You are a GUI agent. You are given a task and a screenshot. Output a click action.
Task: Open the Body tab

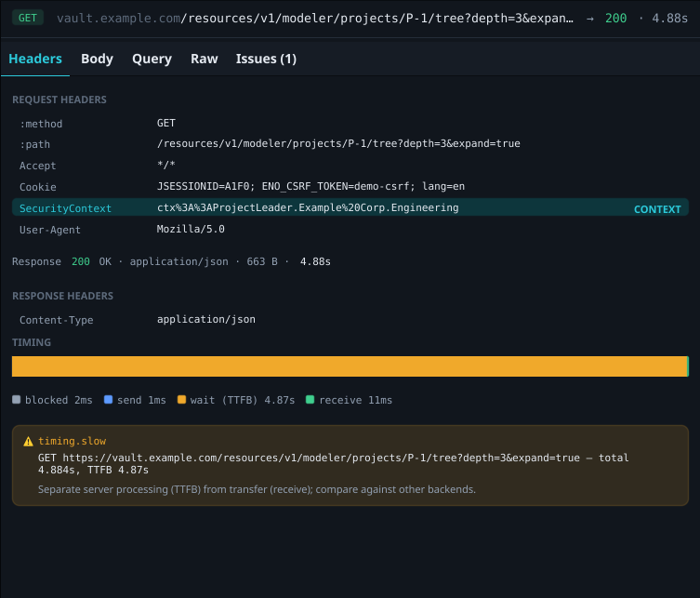click(x=97, y=59)
